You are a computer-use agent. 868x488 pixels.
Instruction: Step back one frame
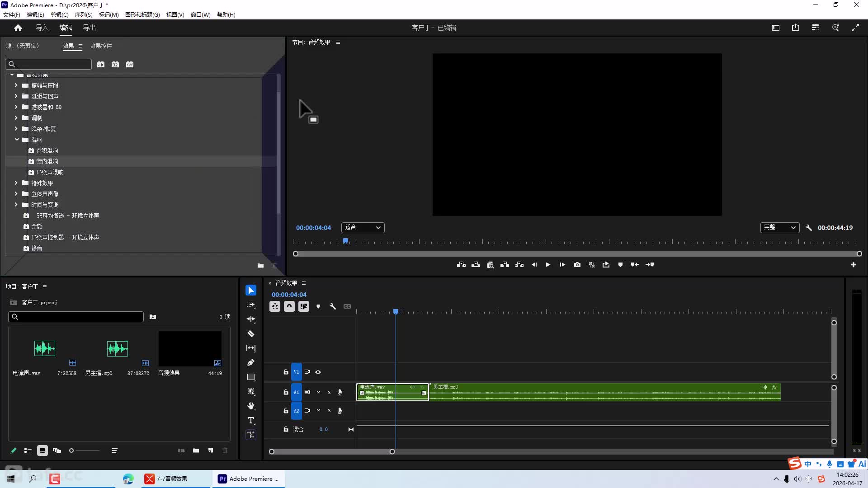[x=534, y=265]
